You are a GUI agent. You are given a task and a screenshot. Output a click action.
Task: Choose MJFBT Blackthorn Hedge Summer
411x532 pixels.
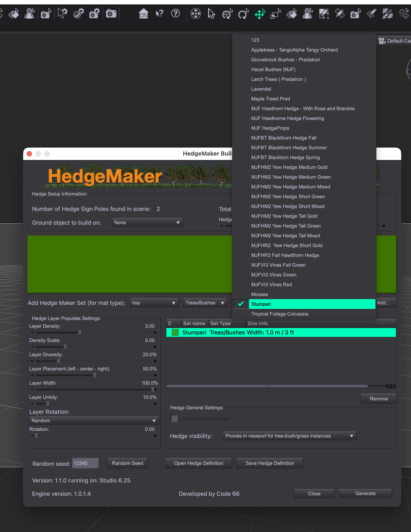click(x=304, y=148)
